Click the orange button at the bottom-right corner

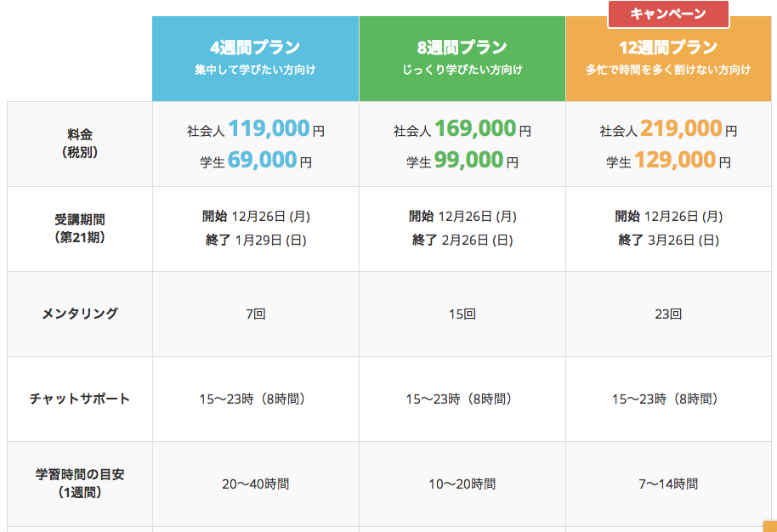click(x=770, y=527)
